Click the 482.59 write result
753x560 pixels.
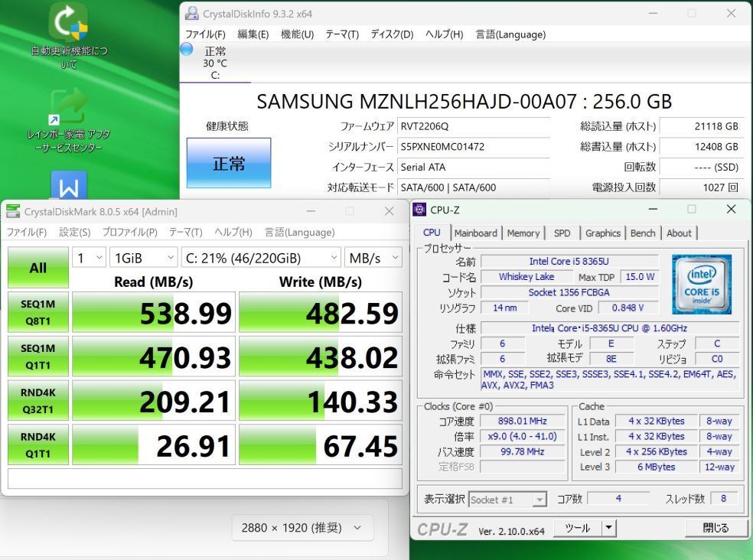[x=321, y=312]
